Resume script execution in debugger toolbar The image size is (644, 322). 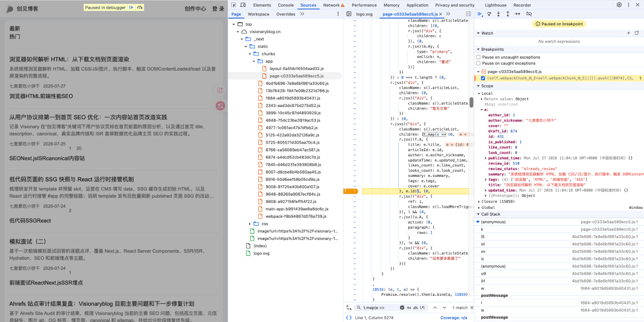pyautogui.click(x=480, y=14)
